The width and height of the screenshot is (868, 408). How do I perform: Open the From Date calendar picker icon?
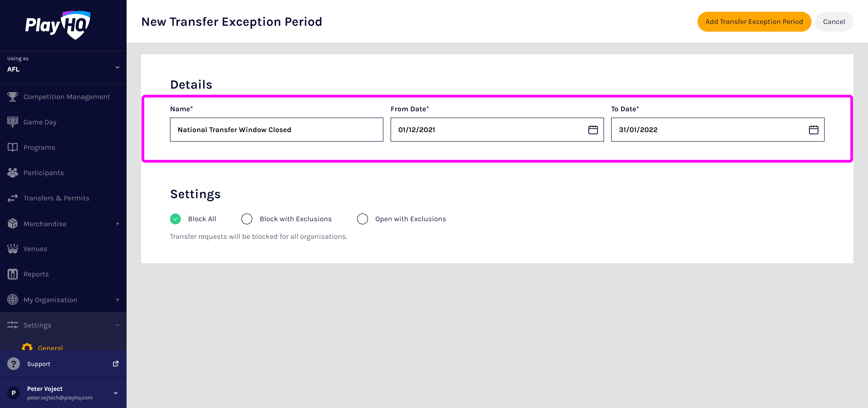pyautogui.click(x=593, y=130)
